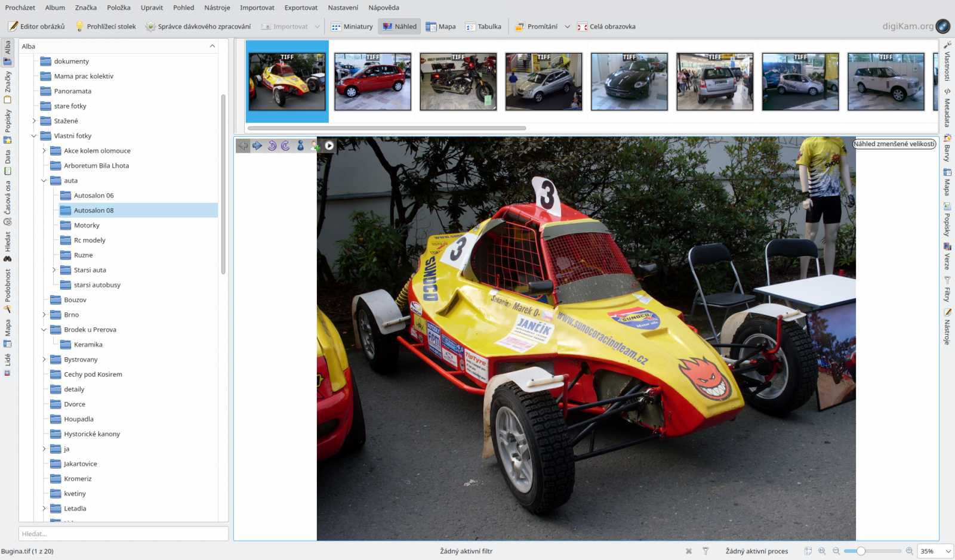The width and height of the screenshot is (955, 560).
Task: Select the Rc modely album
Action: [90, 240]
